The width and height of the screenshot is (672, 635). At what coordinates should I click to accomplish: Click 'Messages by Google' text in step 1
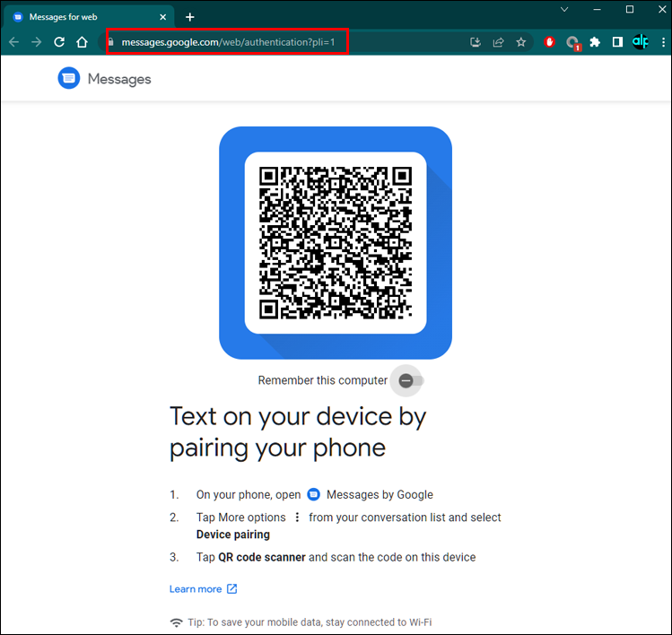click(x=380, y=494)
